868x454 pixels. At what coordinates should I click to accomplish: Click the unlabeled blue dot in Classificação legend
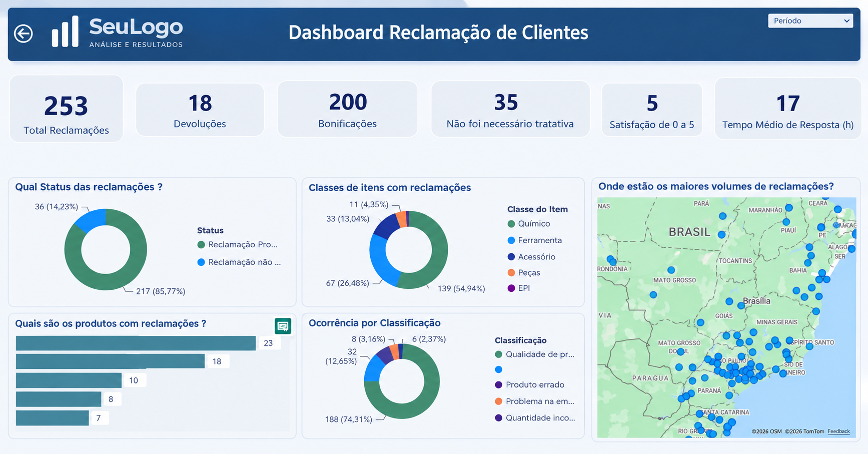pyautogui.click(x=498, y=369)
